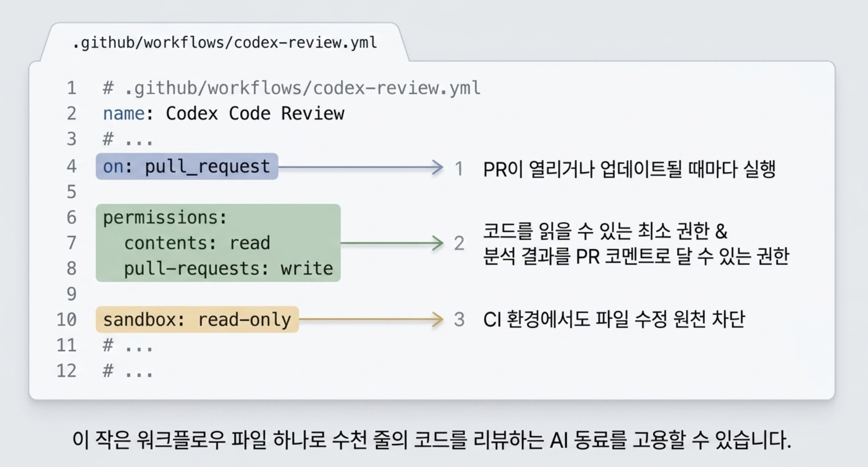
Task: Click the text '분석 결과를 PR 코멘트로 달 수 있는 권한'
Action: pos(636,256)
